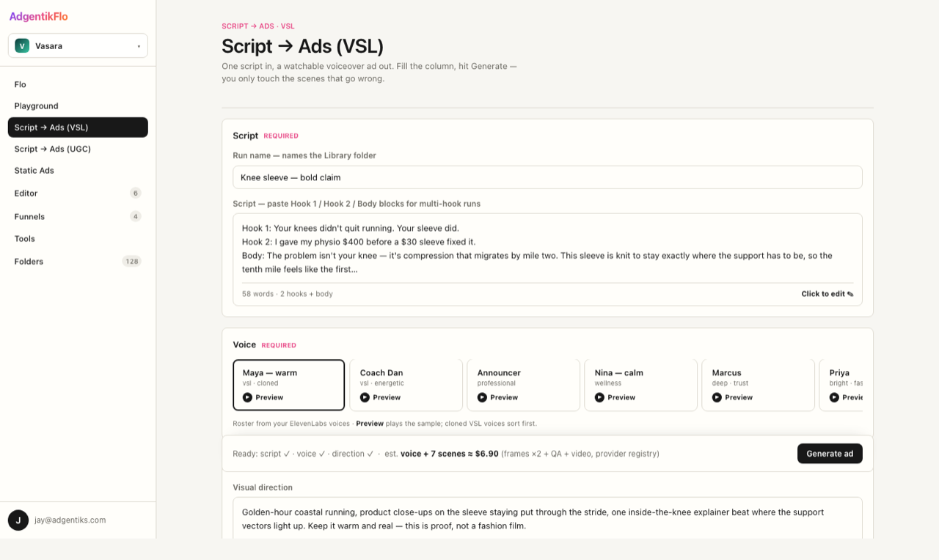Play the Maya voice preview
This screenshot has width=939, height=560.
coord(263,397)
